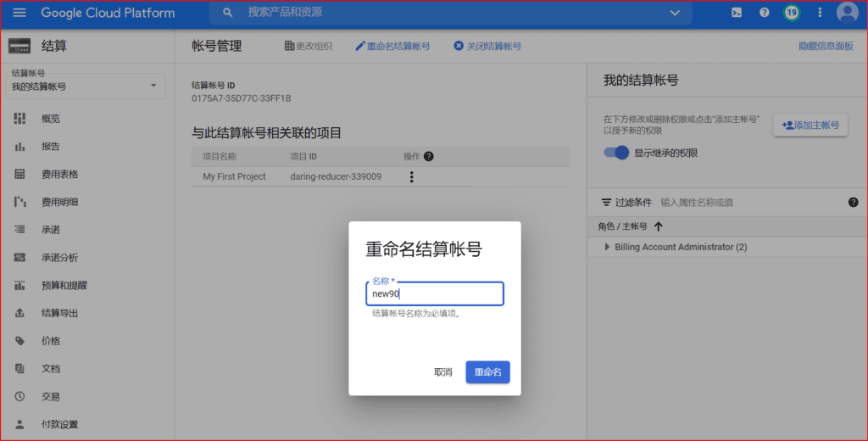This screenshot has width=868, height=441.
Task: Open the top bar three-dot settings menu
Action: tap(820, 12)
